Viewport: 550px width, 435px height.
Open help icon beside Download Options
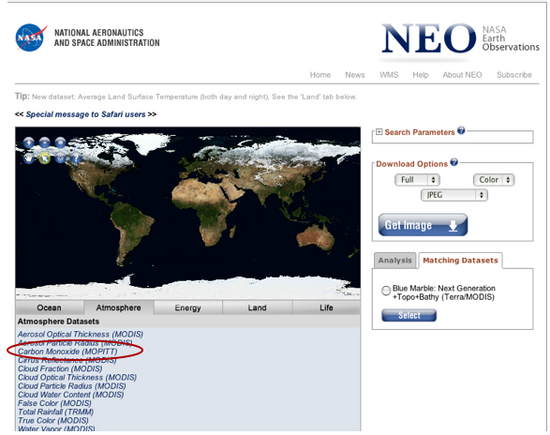[454, 162]
